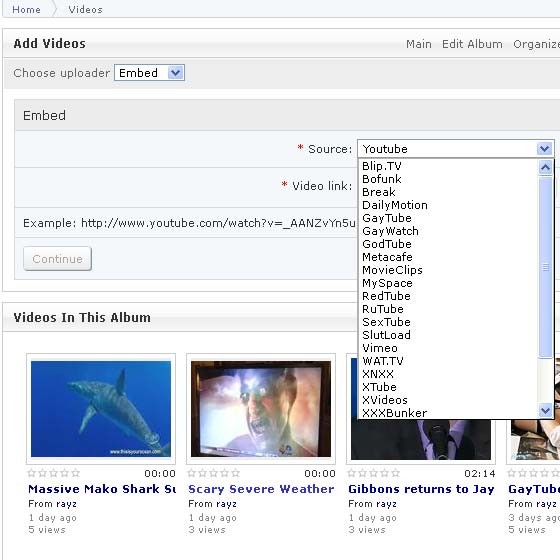Open the Organize link

536,44
